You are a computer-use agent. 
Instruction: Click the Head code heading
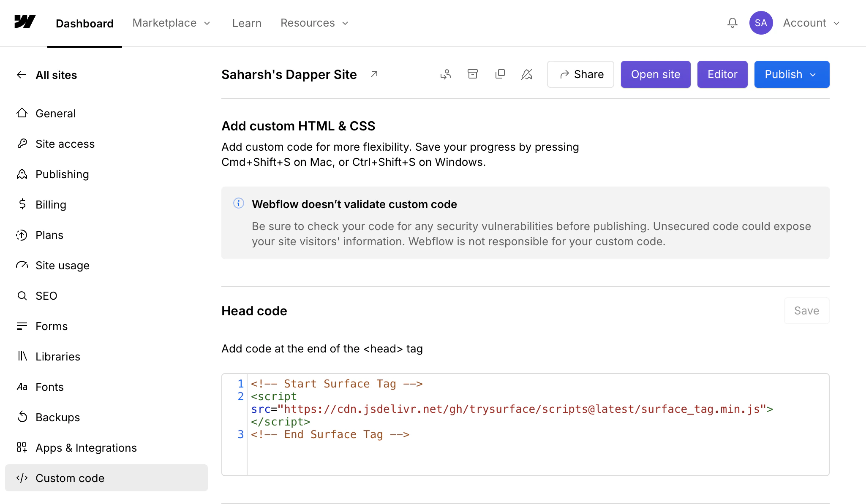click(254, 311)
